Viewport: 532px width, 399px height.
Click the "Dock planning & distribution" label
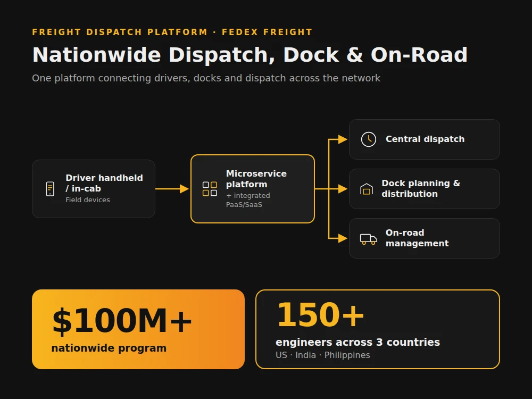(421, 189)
